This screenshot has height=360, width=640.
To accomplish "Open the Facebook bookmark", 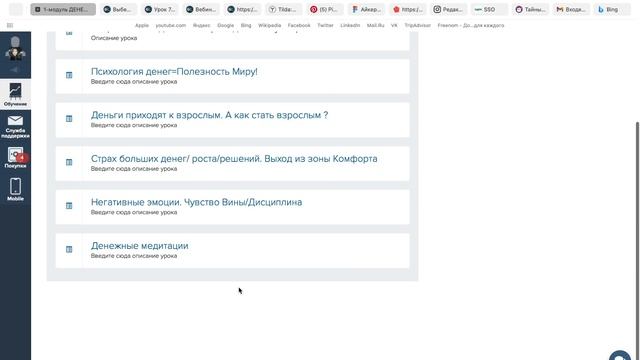I will [299, 25].
